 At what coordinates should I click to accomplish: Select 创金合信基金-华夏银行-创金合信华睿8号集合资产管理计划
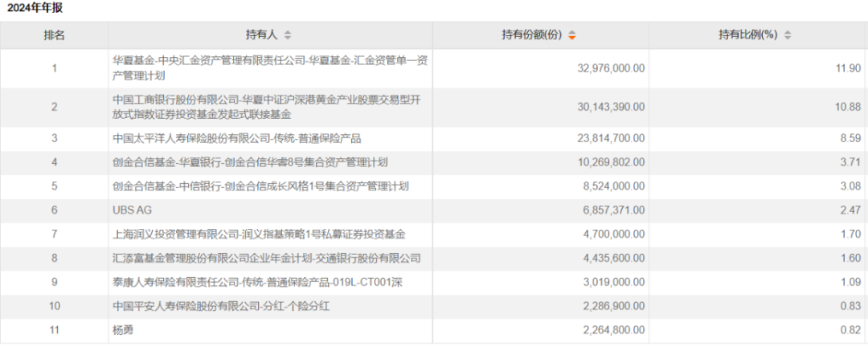pyautogui.click(x=250, y=162)
